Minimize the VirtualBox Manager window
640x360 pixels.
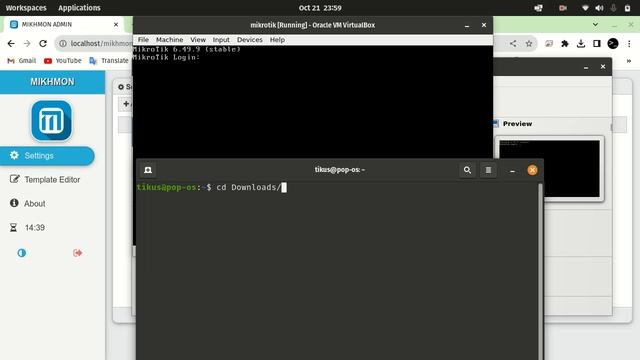pyautogui.click(x=586, y=67)
